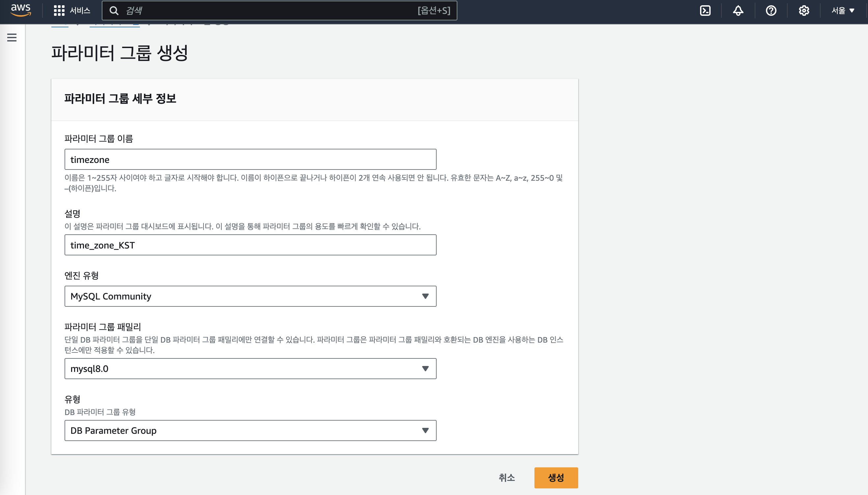Click the timezone group name field
The image size is (868, 495).
[x=250, y=159]
